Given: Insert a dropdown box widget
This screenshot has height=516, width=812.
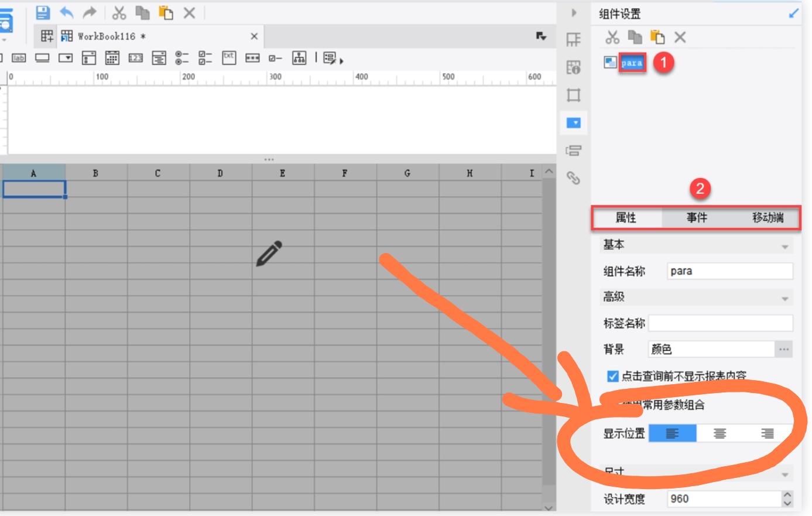Looking at the screenshot, I should [66, 58].
